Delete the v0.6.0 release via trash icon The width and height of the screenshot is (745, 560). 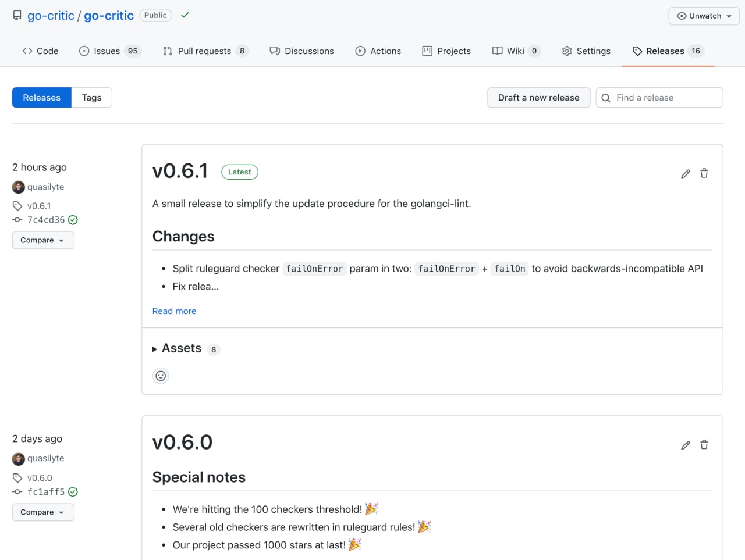point(704,445)
